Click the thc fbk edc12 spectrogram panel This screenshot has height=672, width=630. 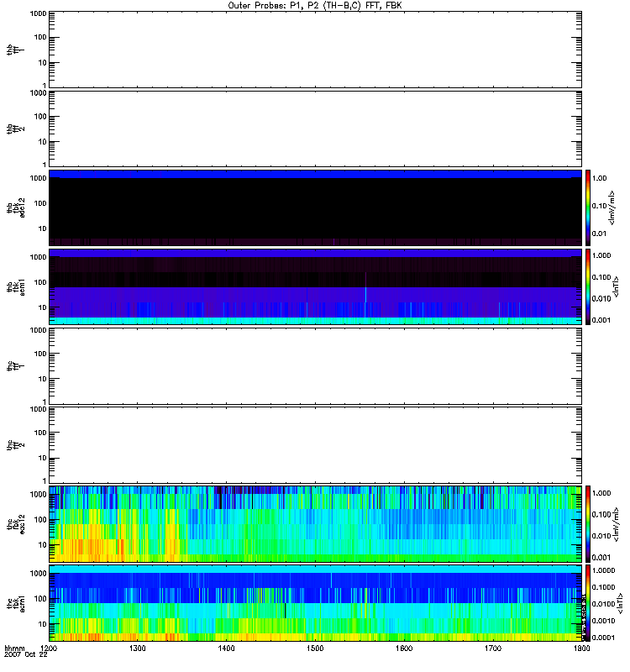coord(315,524)
